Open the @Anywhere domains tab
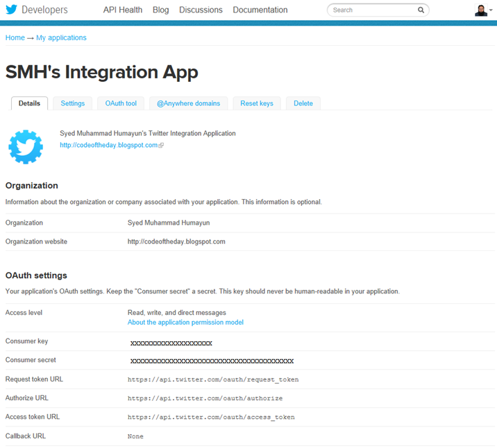The image size is (497, 448). [x=188, y=103]
